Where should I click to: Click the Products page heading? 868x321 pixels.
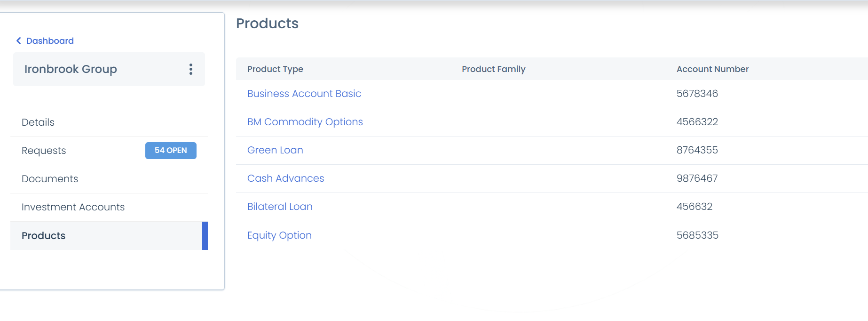[268, 24]
